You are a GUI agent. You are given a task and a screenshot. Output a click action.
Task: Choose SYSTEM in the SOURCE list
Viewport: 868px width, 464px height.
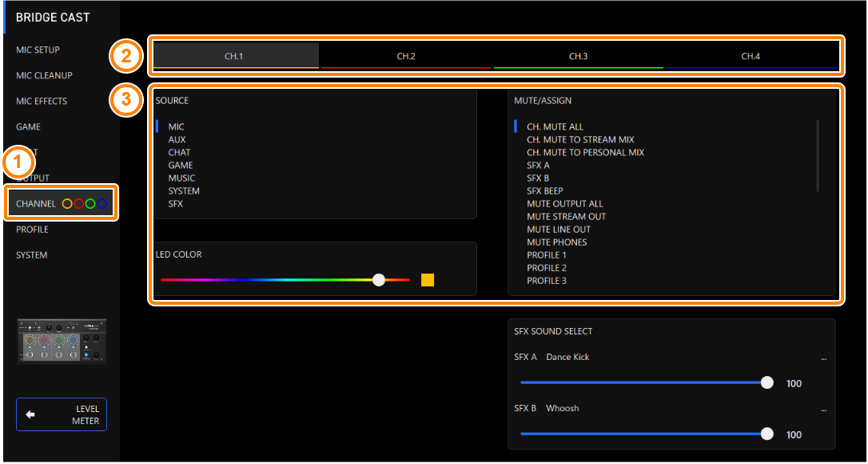click(x=184, y=190)
